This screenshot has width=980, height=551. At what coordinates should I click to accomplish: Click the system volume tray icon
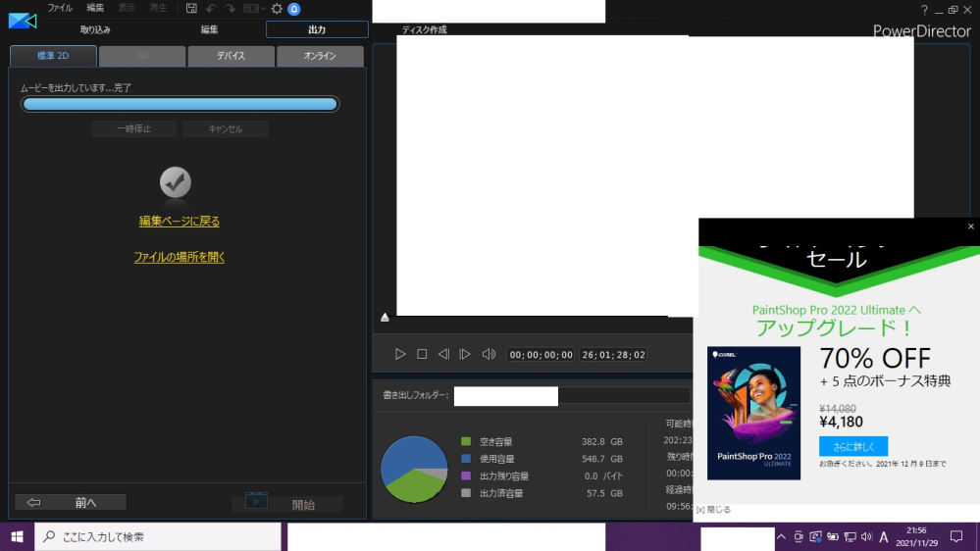coord(866,536)
